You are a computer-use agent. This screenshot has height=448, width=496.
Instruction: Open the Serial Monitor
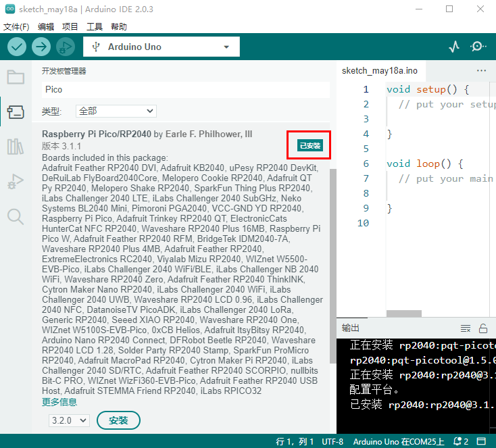tap(478, 47)
